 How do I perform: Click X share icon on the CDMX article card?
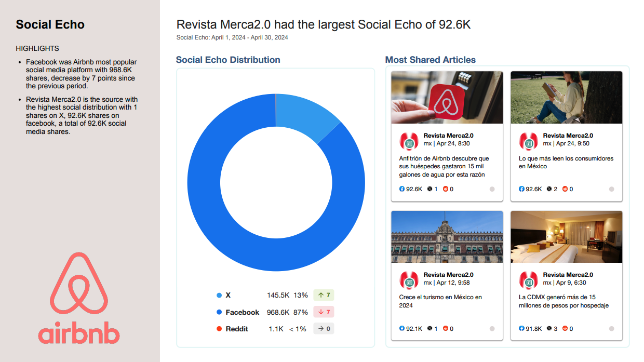point(549,329)
